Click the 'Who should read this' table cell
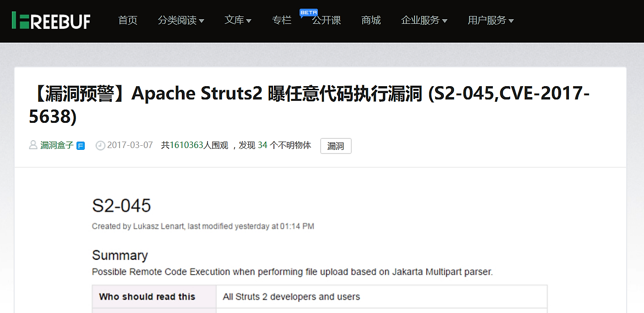Screen dimensions: 644x313 [x=154, y=297]
